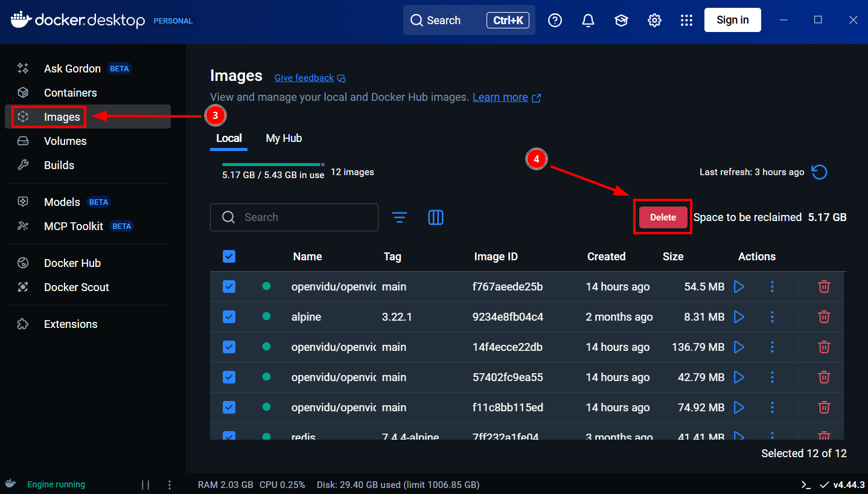
Task: Delete image f767aeede25b with trash icon
Action: coord(823,286)
